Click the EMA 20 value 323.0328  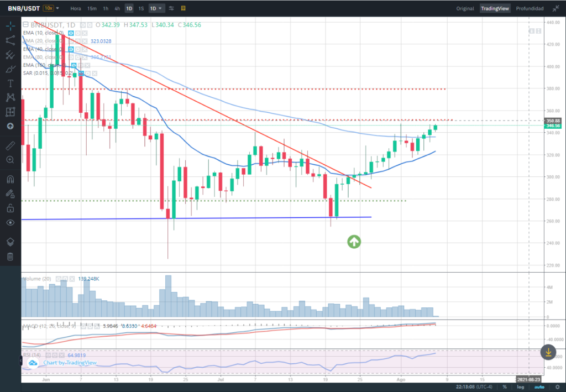(x=101, y=41)
